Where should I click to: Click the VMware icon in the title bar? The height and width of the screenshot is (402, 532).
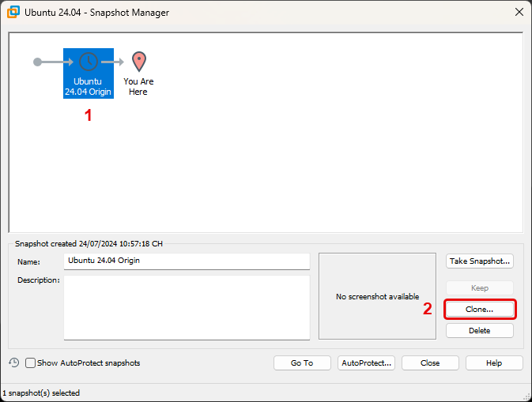13,13
